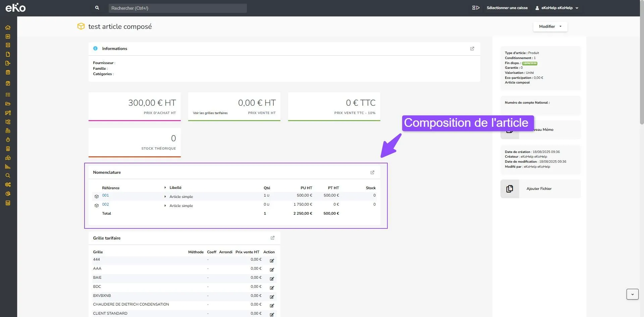Click the scroll-down chevron button
Screen dimensions: 644x317
coord(632,294)
